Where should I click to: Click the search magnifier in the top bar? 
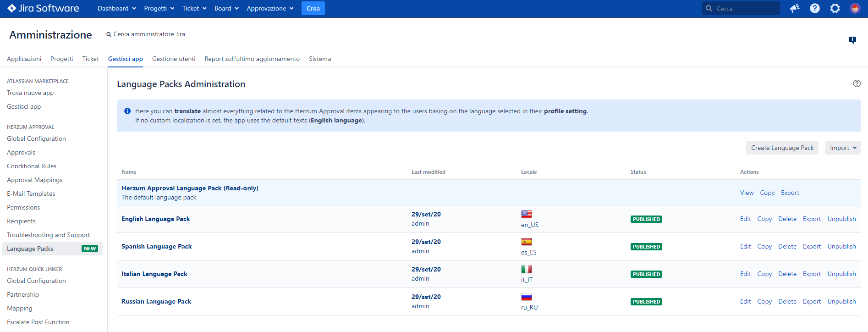pyautogui.click(x=709, y=8)
